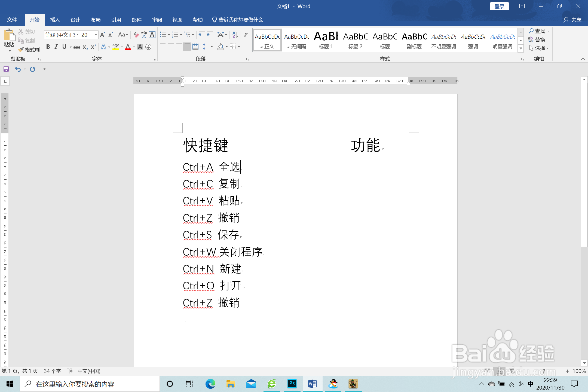Open the 审阅 ribbon tab

click(x=157, y=20)
